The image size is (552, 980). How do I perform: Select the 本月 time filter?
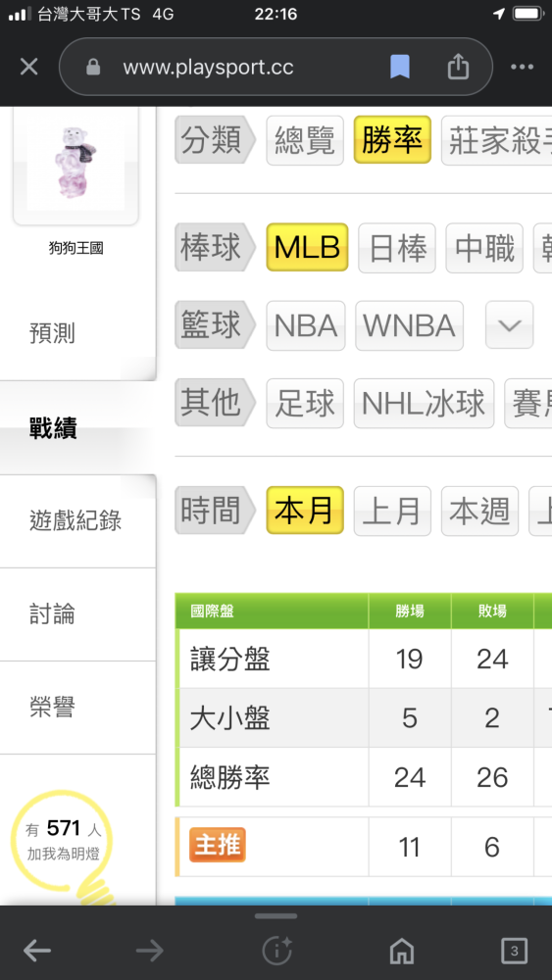coord(305,511)
